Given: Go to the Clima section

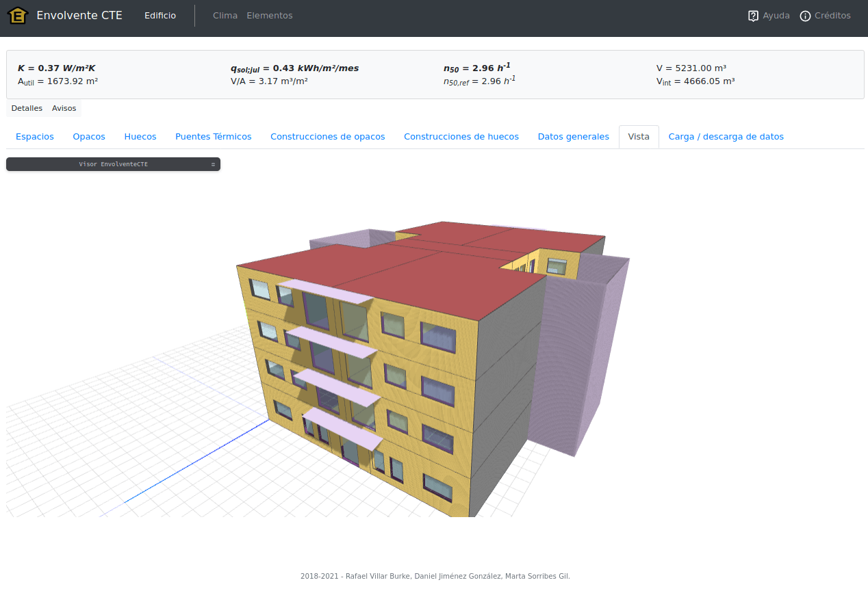Looking at the screenshot, I should [x=225, y=16].
